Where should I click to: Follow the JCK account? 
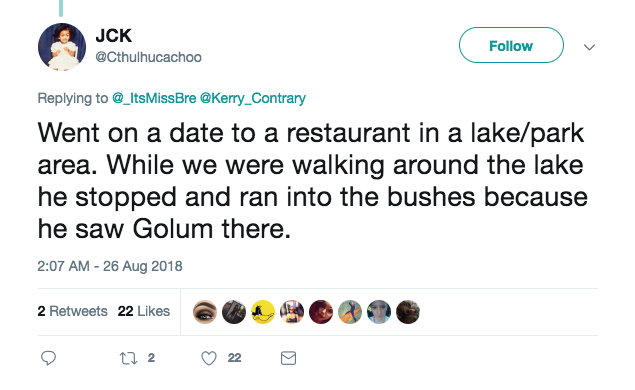[x=511, y=45]
